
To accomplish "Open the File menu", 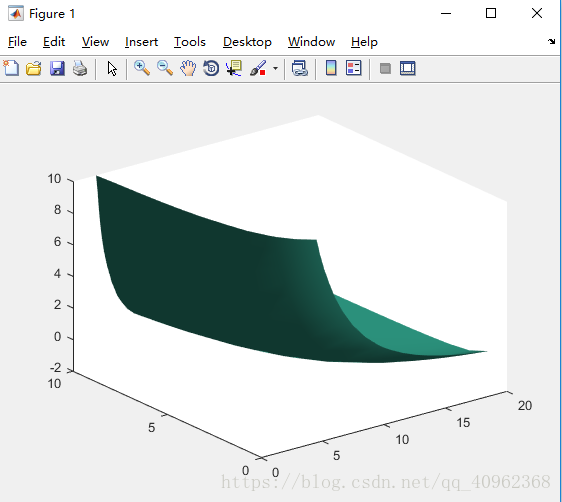I will [17, 42].
